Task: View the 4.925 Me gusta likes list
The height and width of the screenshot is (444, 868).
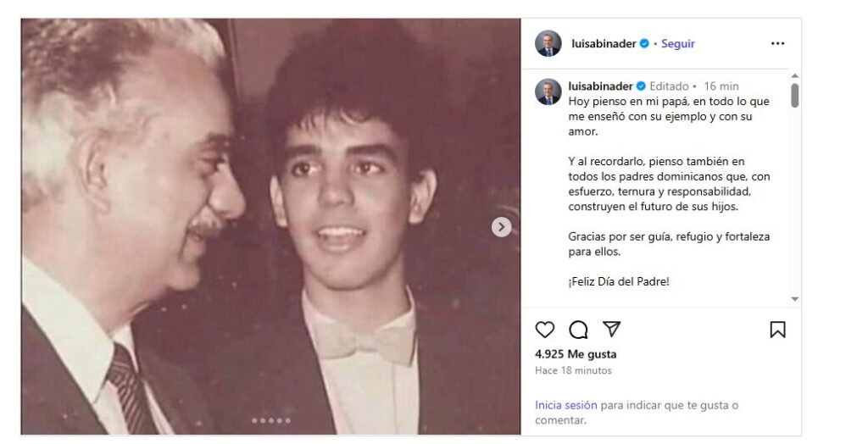Action: (x=576, y=354)
